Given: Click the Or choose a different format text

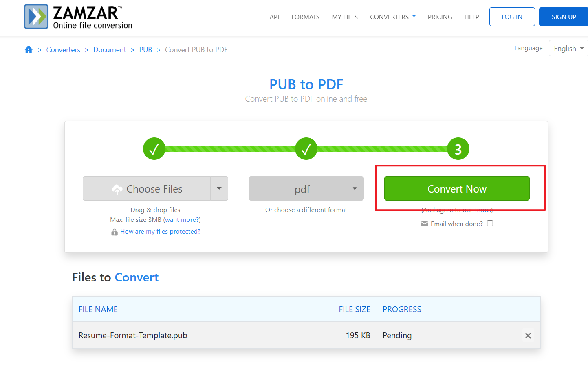Looking at the screenshot, I should point(306,210).
